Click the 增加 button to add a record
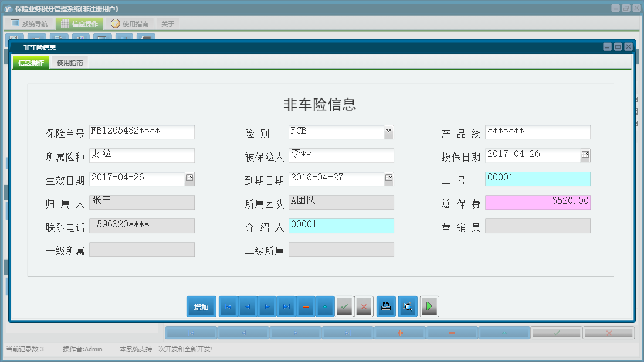Image resolution: width=644 pixels, height=362 pixels. (x=201, y=306)
